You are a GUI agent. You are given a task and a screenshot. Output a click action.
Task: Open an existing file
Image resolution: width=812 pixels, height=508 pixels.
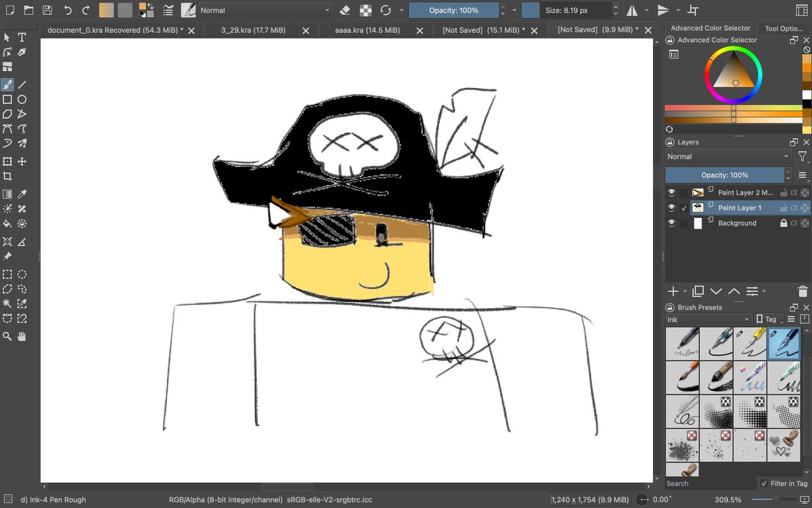pos(28,10)
